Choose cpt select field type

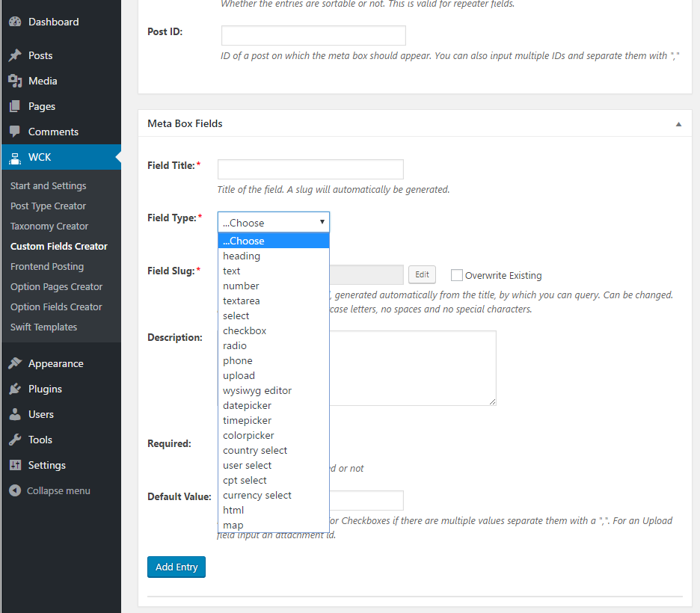(274, 480)
